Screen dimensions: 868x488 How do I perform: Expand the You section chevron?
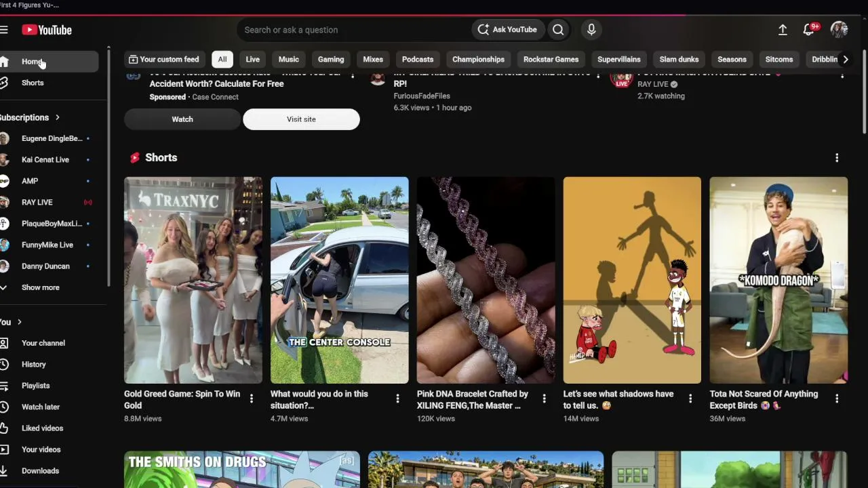coord(19,322)
